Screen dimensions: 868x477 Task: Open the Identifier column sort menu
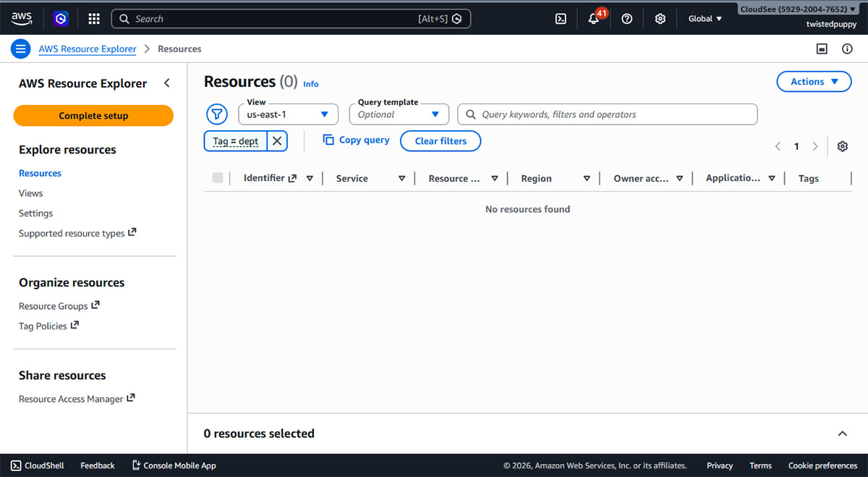pos(310,179)
